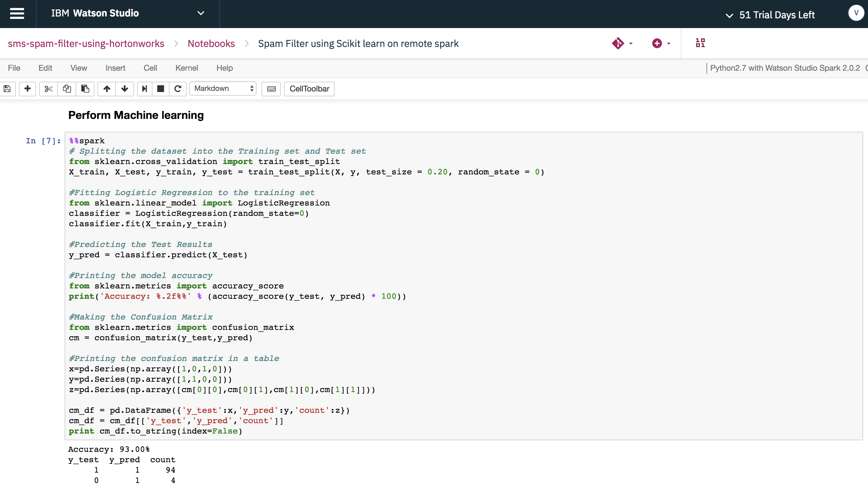Open the Kernel menu

coord(187,68)
